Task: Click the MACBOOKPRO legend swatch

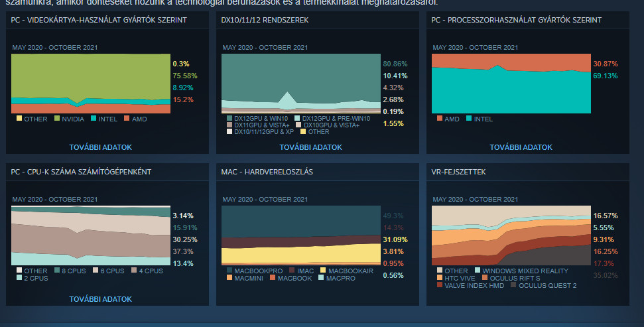Action: [x=229, y=271]
